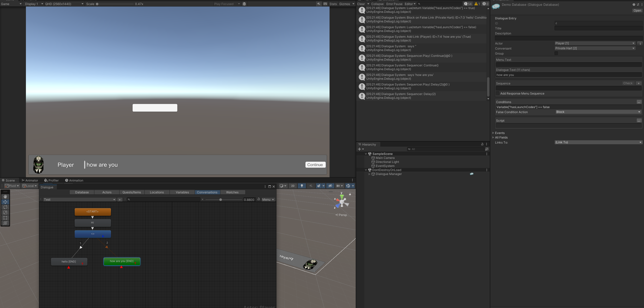The width and height of the screenshot is (644, 308).
Task: Open the Editor dropdown in Console
Action: [410, 4]
